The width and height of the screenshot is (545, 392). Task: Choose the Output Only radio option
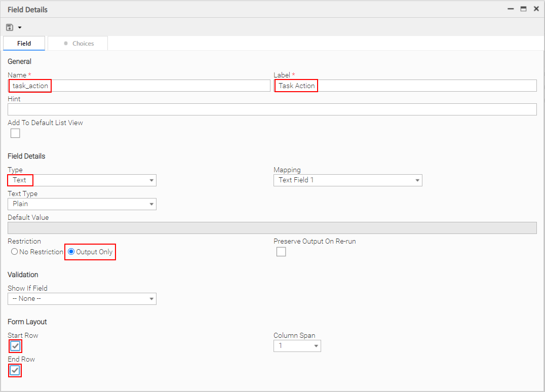coord(71,252)
